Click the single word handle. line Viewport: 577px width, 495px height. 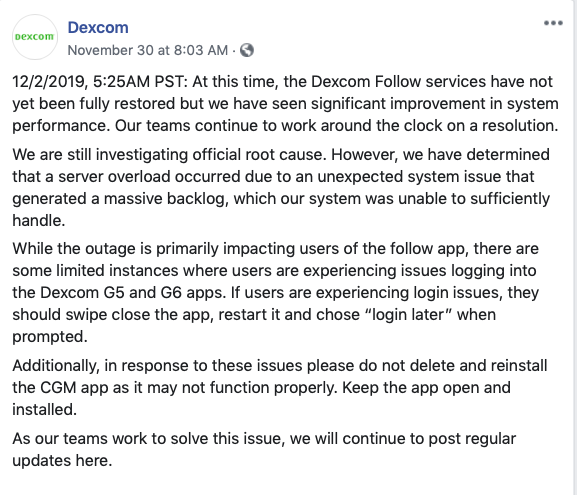point(39,221)
